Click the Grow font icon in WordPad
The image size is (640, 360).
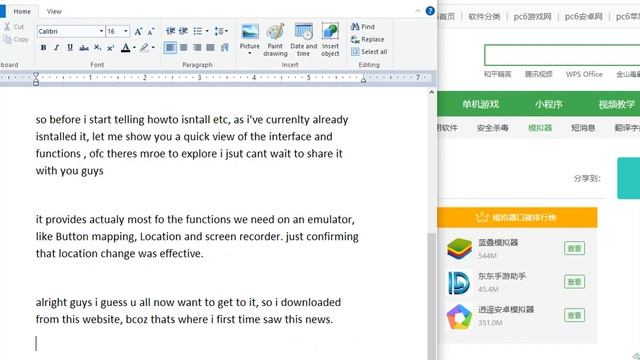coord(138,31)
